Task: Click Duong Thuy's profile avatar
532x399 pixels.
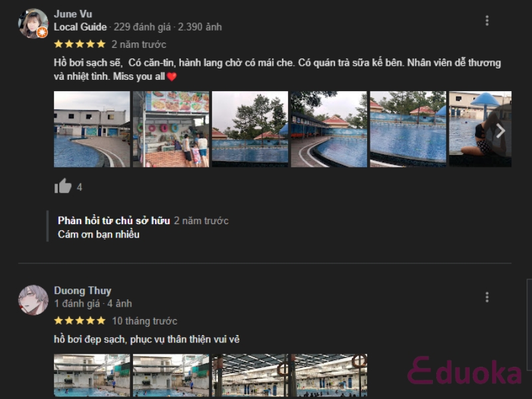Action: (33, 300)
